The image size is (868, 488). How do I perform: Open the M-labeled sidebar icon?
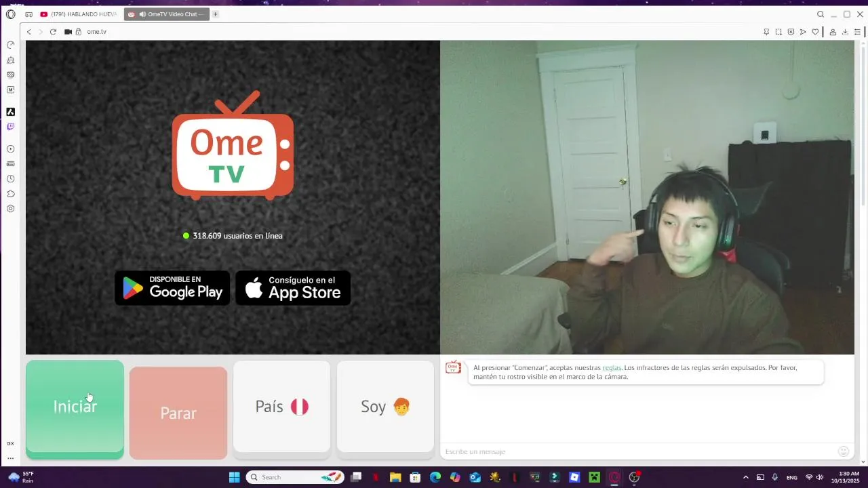pos(10,89)
